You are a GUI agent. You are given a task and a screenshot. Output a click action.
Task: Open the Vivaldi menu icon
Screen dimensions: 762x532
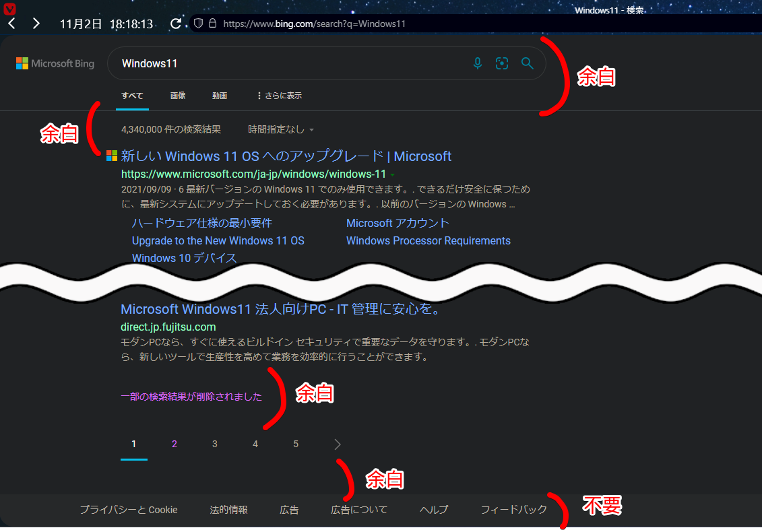click(x=9, y=8)
